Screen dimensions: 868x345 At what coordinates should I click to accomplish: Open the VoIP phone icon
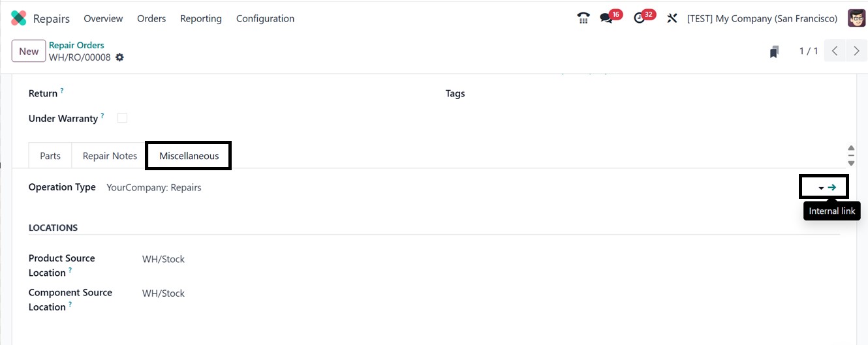coord(583,18)
